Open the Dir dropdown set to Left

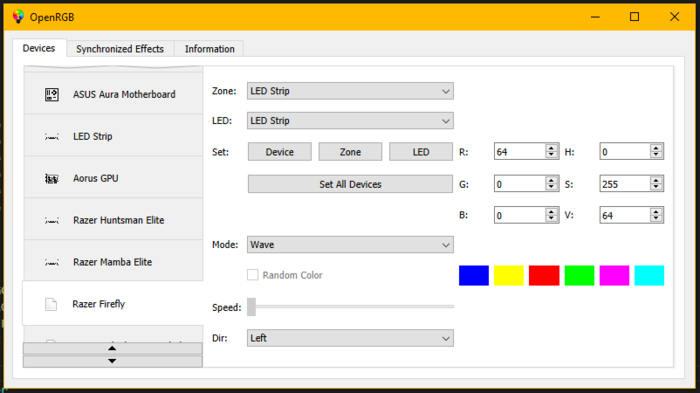tap(350, 338)
